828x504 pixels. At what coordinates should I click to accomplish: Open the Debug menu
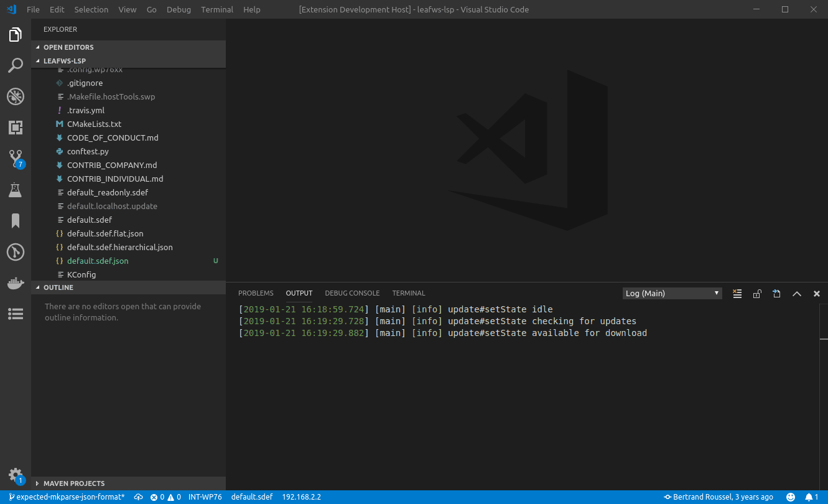click(179, 9)
